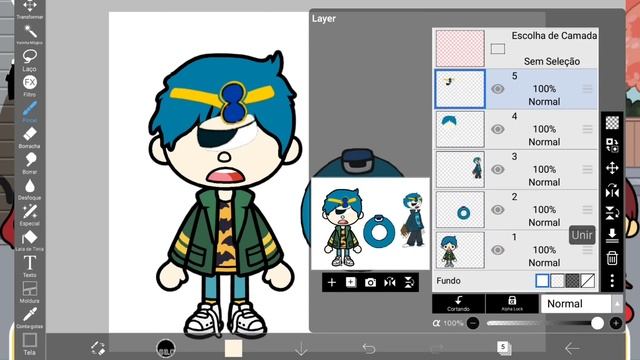The height and width of the screenshot is (360, 640).
Task: Hide layer 1 with its eye icon
Action: pyautogui.click(x=498, y=250)
